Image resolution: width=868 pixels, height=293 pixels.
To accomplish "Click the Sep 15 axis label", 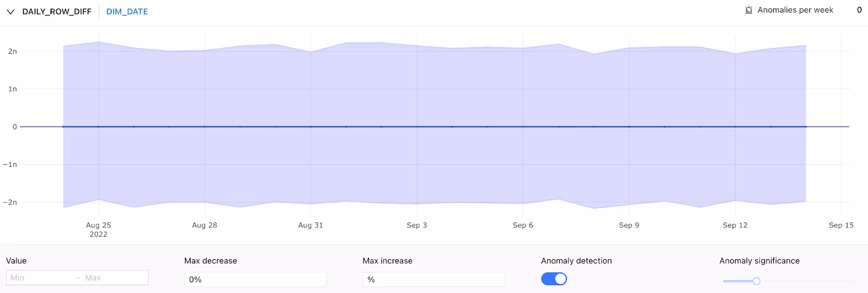I will 841,225.
